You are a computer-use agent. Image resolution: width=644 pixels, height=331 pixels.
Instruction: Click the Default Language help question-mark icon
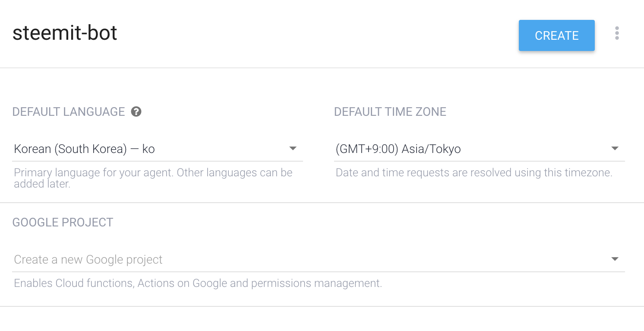136,112
